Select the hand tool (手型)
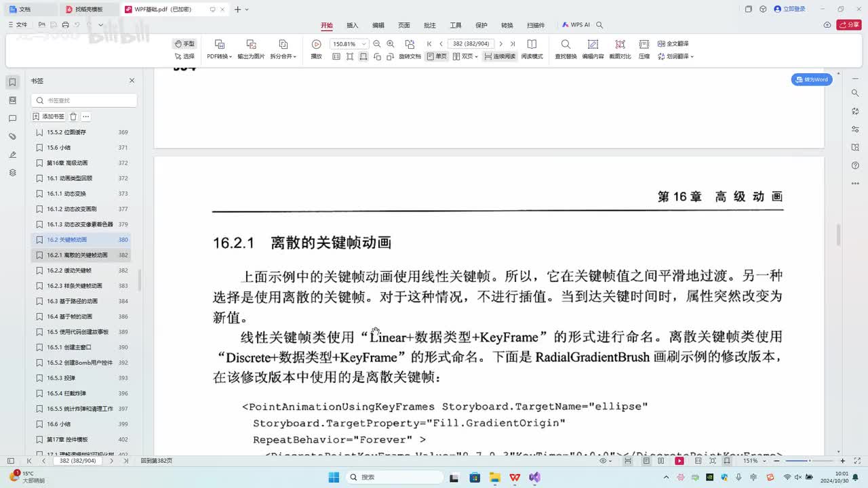868x488 pixels. pos(184,43)
